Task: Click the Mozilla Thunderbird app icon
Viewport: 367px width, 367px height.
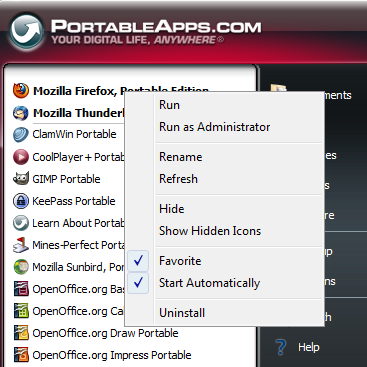Action: click(x=21, y=113)
